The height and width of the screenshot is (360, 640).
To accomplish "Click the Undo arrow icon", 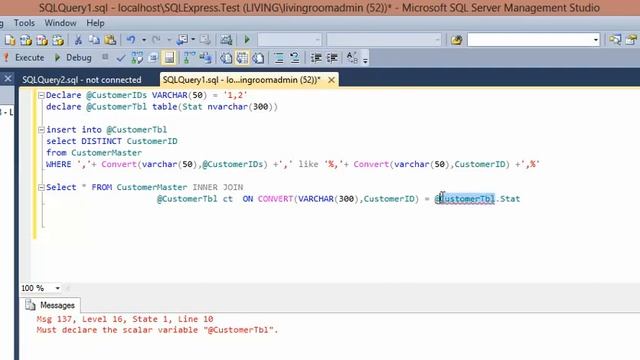I will (x=131, y=40).
